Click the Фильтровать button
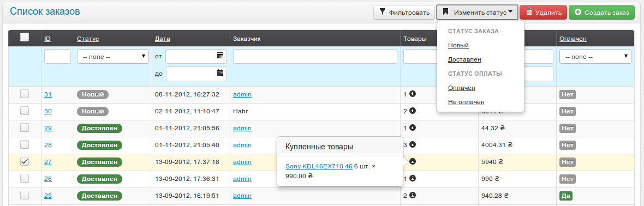 pos(404,13)
